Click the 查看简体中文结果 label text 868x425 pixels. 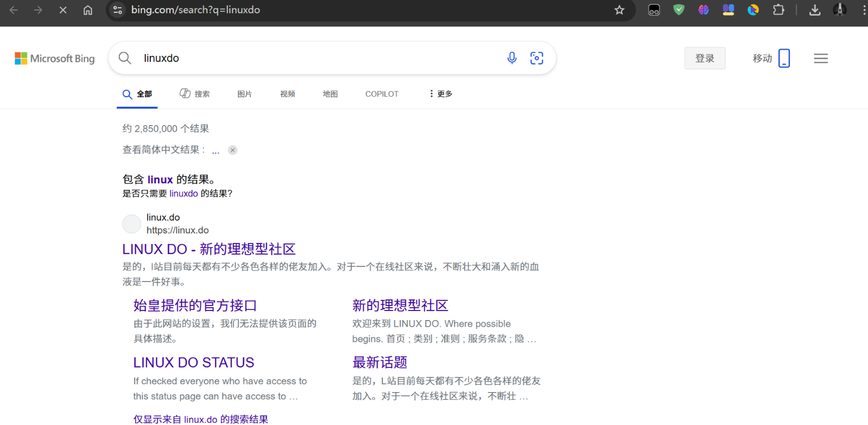[164, 150]
